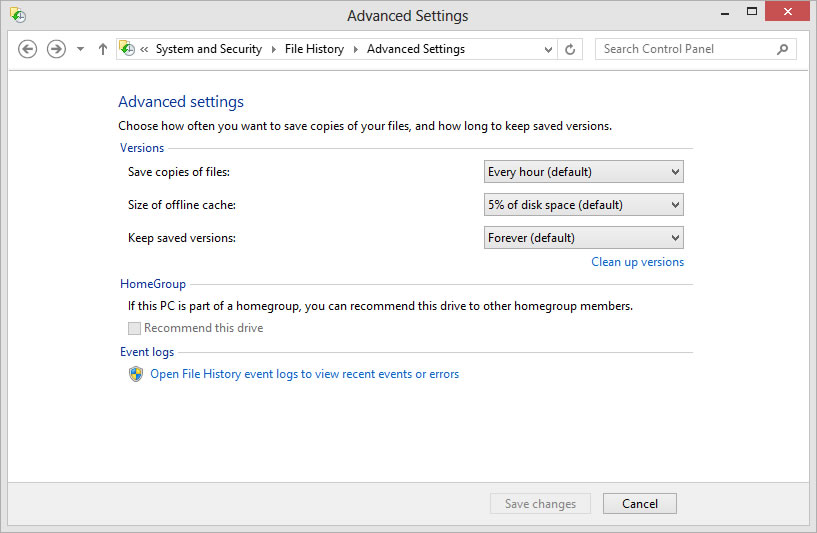817x533 pixels.
Task: Click the Clean up versions link
Action: (x=637, y=262)
